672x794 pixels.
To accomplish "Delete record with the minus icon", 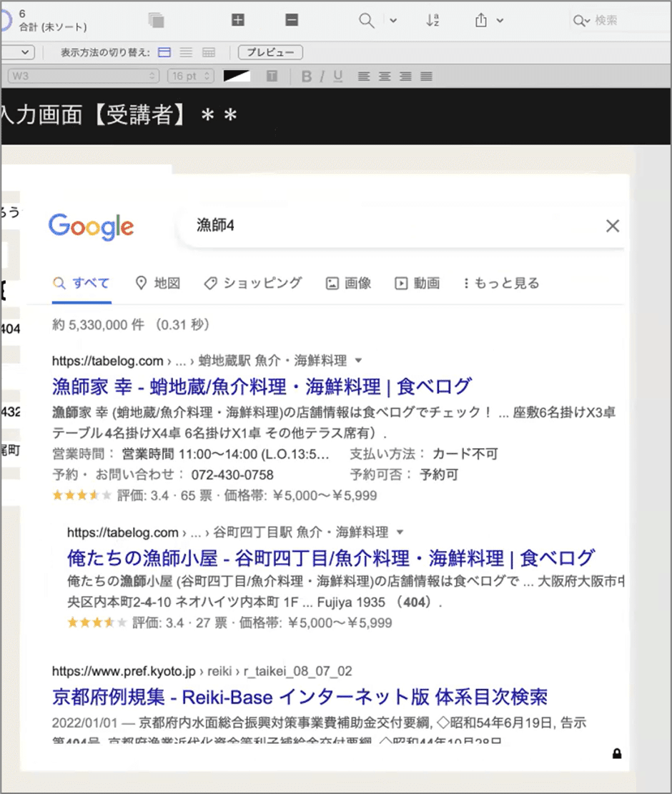I will (291, 20).
